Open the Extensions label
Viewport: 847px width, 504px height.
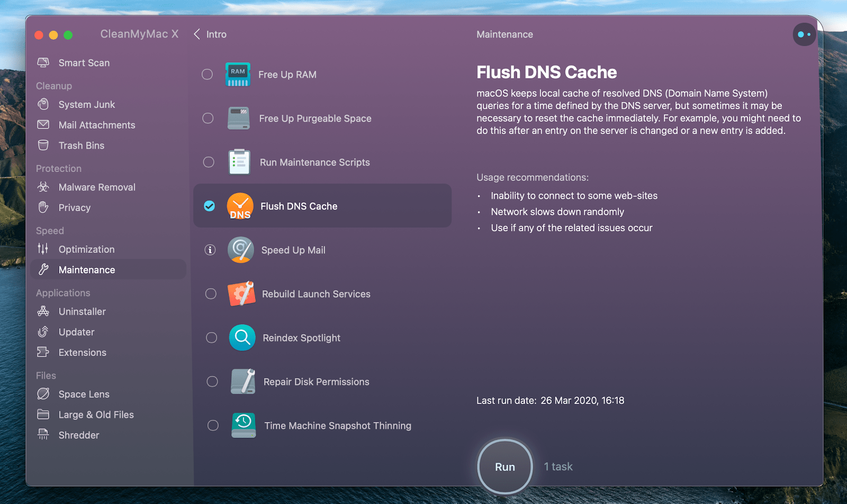[83, 353]
